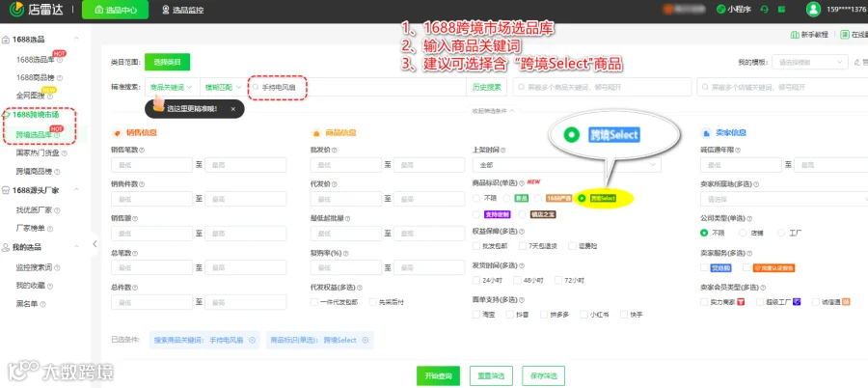
Task: Click the 保存筛选 button
Action: (x=543, y=375)
